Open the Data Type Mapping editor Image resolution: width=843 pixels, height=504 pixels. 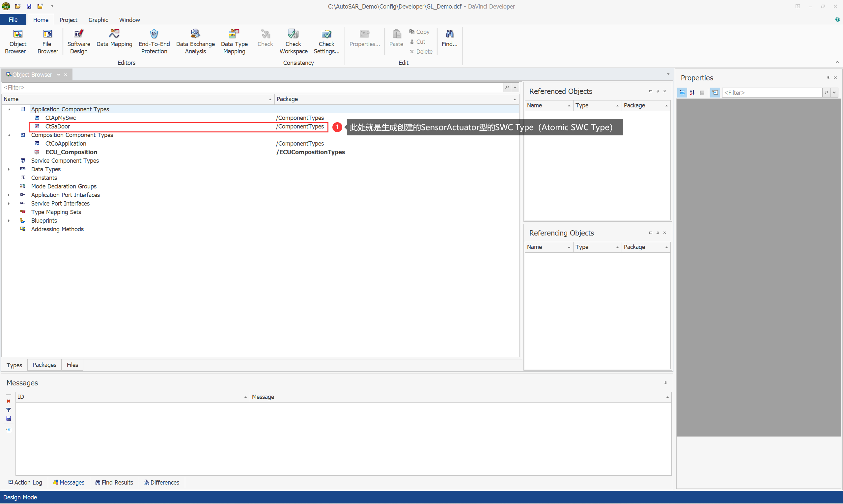tap(234, 42)
